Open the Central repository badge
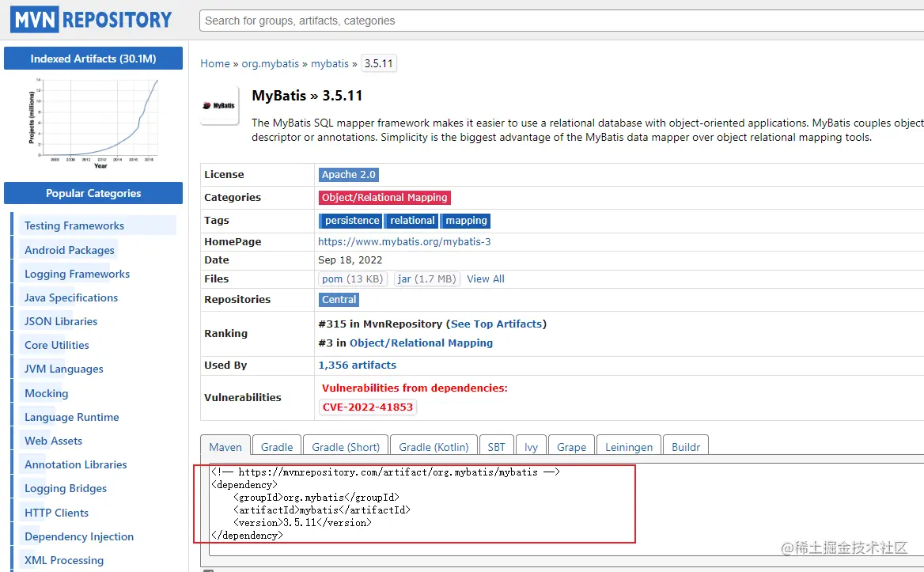The image size is (924, 572). [339, 299]
